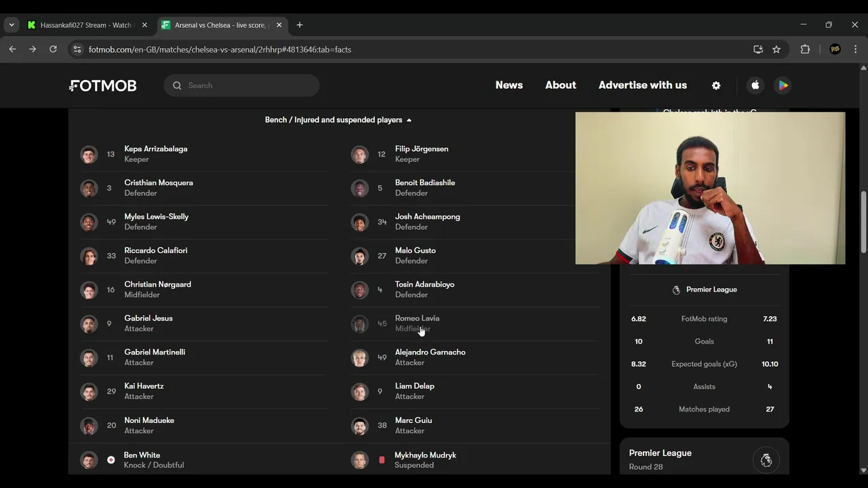Open Christian Nørgaard's player page

pos(203,290)
